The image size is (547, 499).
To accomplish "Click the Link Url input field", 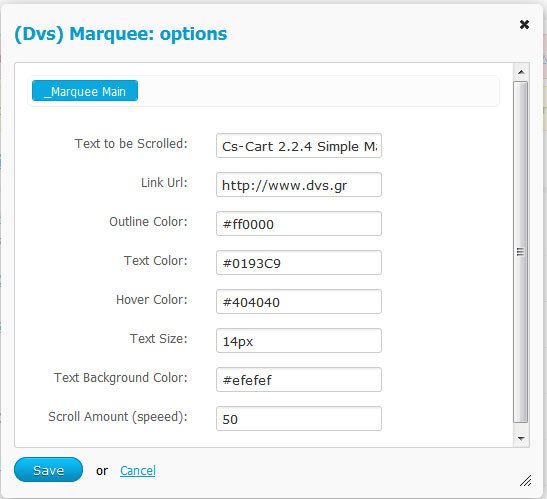I will pyautogui.click(x=299, y=185).
